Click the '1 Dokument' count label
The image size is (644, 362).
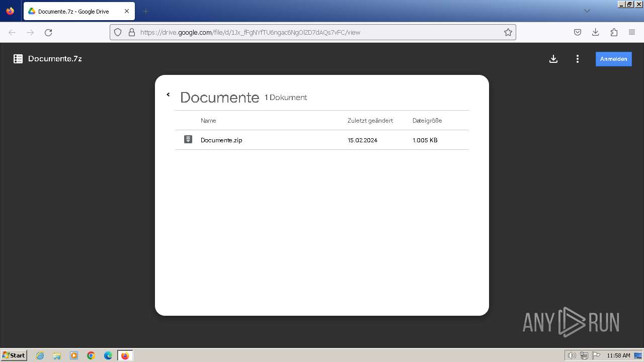click(286, 98)
